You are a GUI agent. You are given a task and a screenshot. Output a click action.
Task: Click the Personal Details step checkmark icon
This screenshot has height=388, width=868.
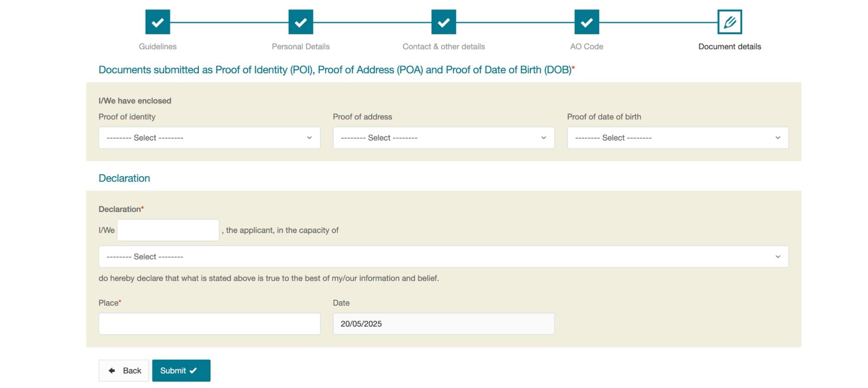point(300,22)
